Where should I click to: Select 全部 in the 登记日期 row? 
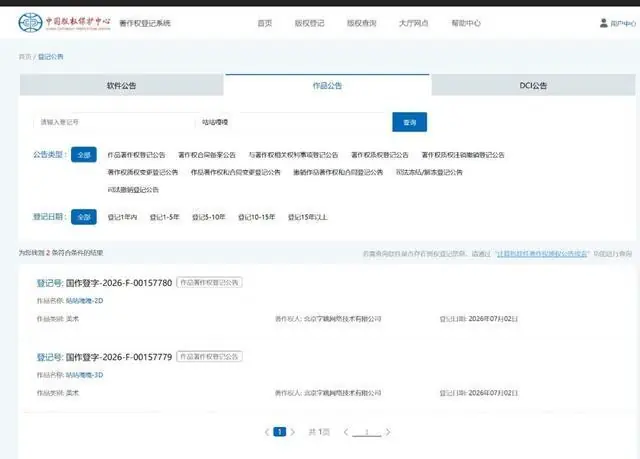(x=84, y=217)
